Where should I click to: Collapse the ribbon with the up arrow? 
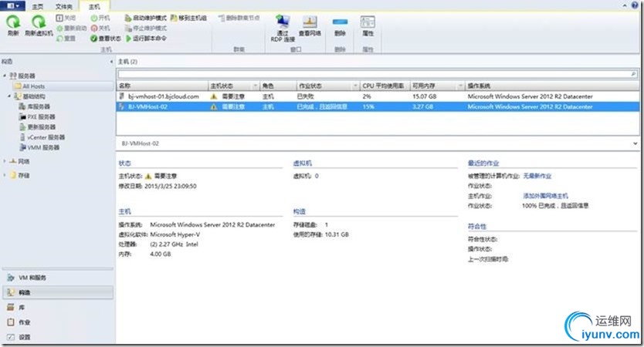625,5
